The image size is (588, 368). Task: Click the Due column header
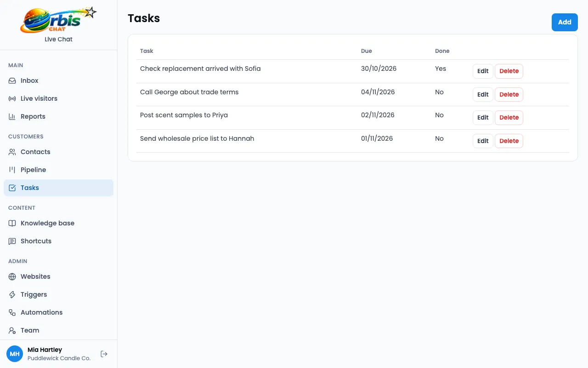click(367, 51)
